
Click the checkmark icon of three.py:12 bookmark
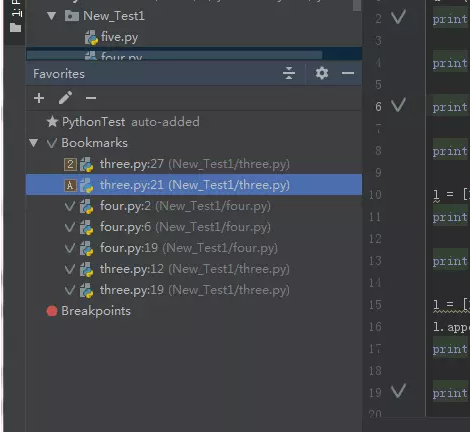70,269
